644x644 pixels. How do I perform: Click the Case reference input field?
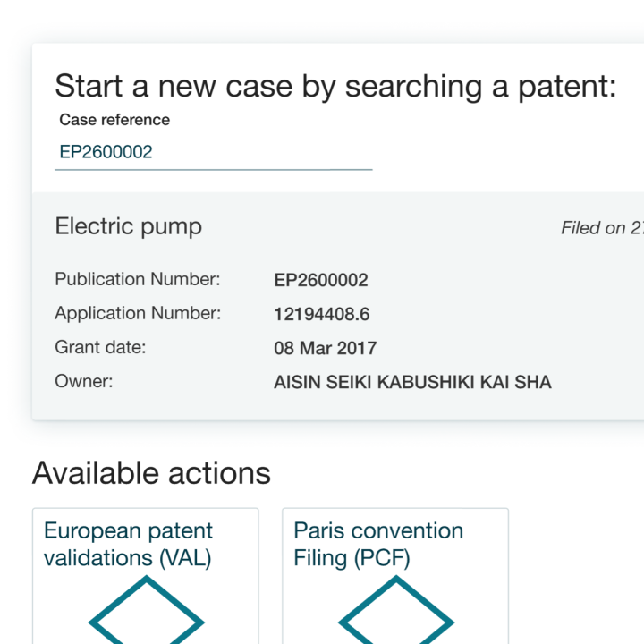pos(213,152)
